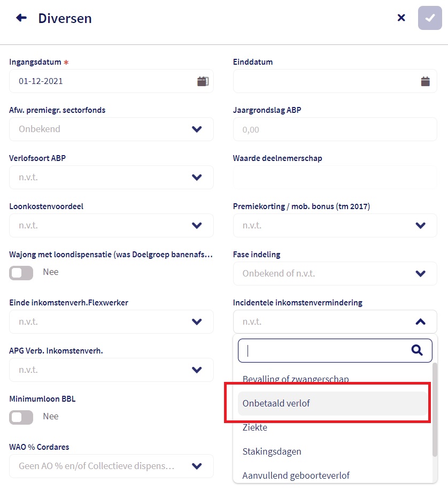Open the Verlofsoort ABP dropdown
448x491 pixels.
coord(197,178)
